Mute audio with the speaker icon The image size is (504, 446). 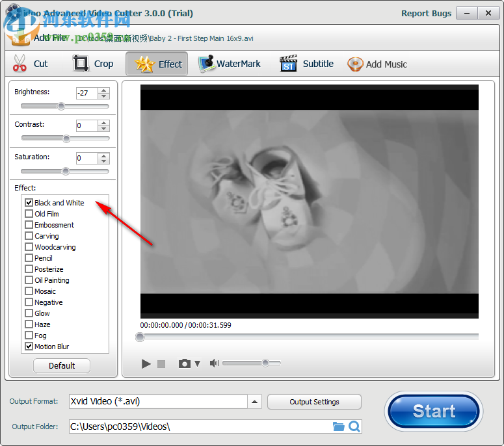pos(214,363)
